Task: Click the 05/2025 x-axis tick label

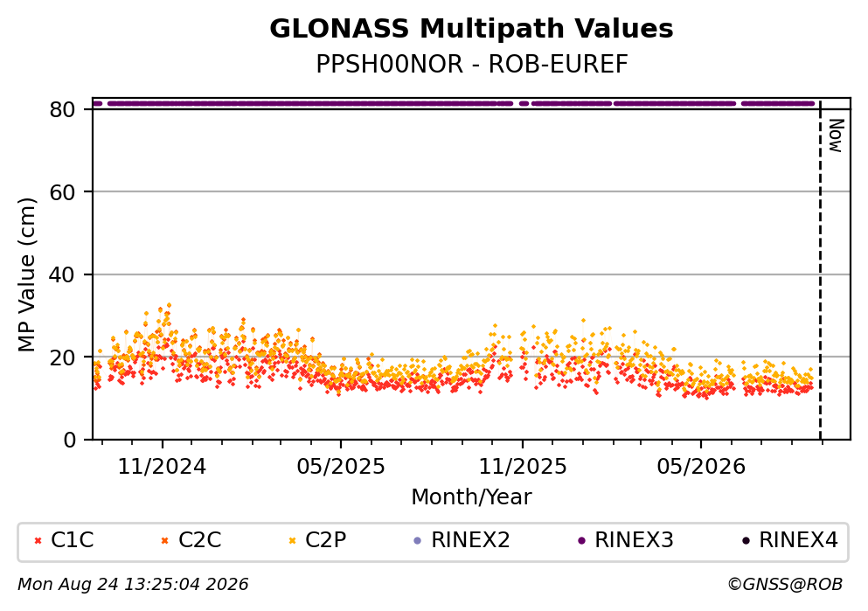Action: (x=340, y=467)
